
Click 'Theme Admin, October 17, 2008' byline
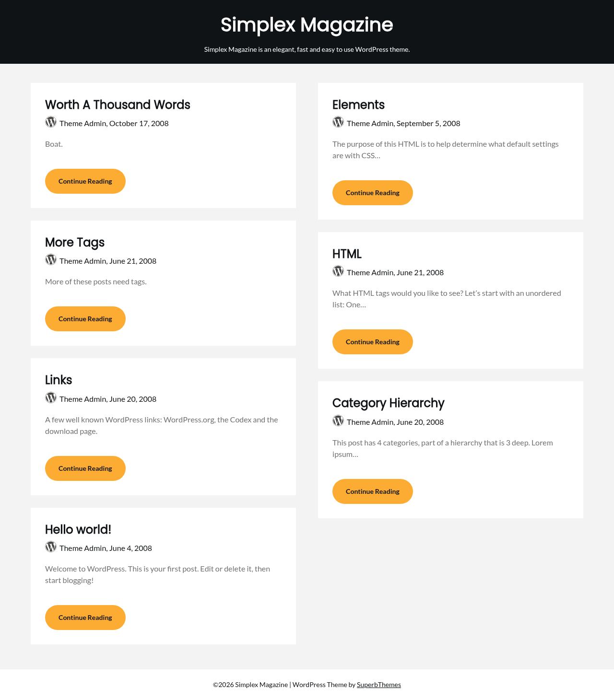pyautogui.click(x=114, y=123)
